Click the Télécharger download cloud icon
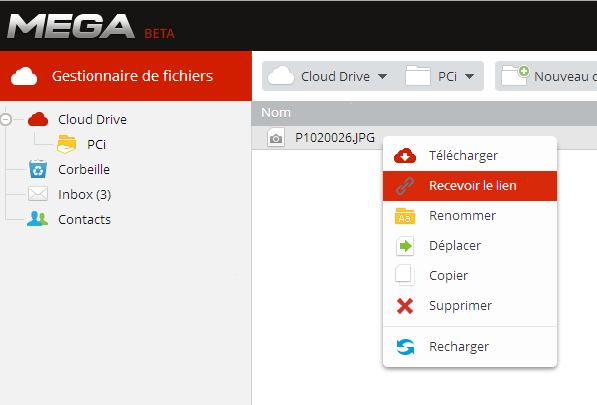 coord(405,156)
